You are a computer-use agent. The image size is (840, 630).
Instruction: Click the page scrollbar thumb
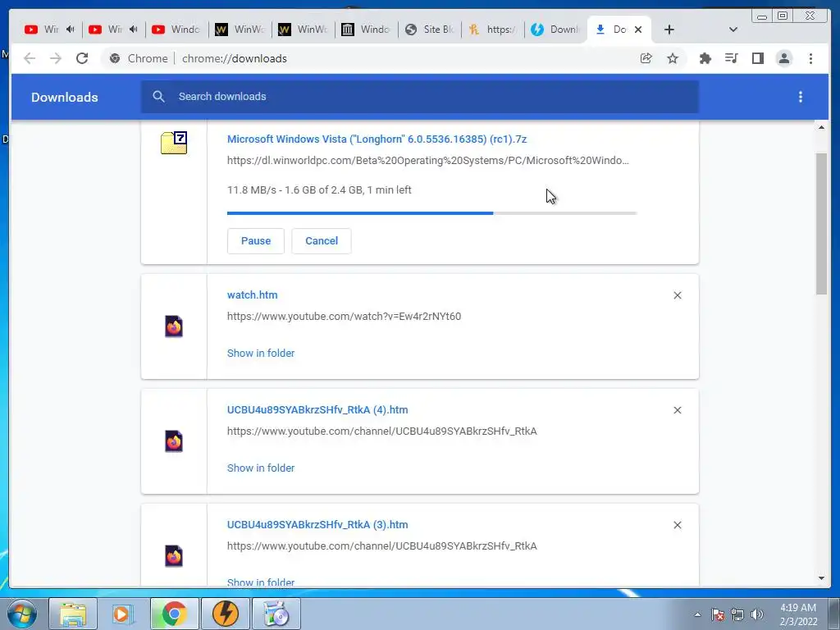[822, 223]
